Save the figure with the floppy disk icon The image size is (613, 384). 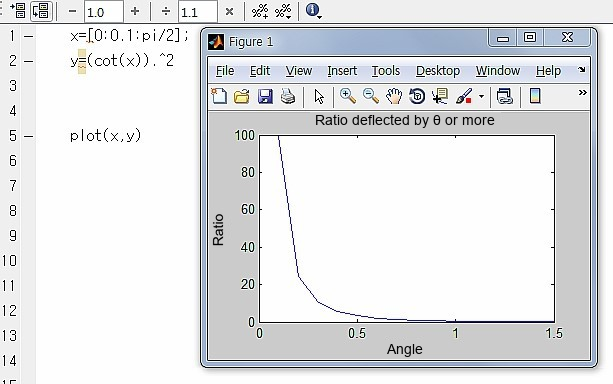(265, 96)
